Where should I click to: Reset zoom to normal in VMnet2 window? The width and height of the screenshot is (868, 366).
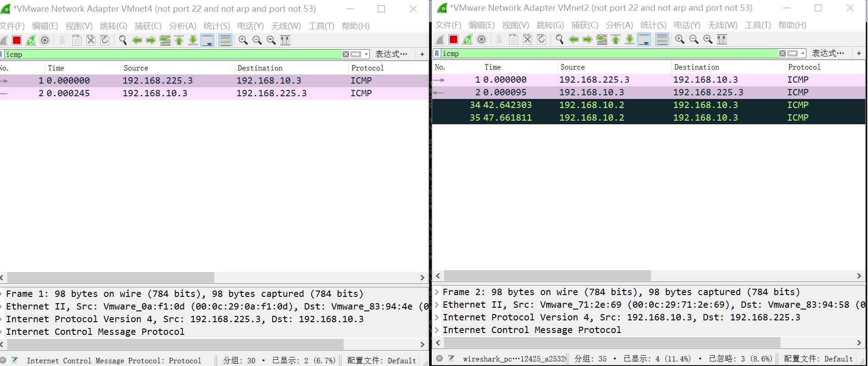[x=708, y=39]
